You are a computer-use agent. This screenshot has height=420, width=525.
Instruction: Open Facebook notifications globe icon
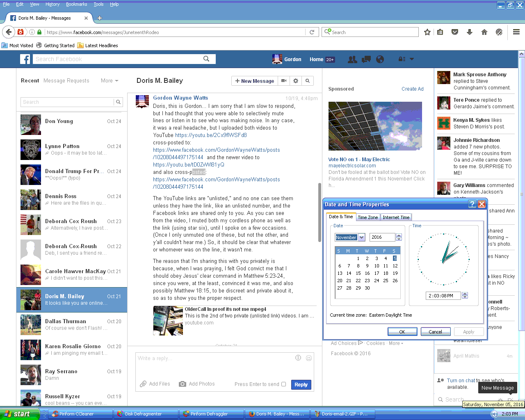380,59
